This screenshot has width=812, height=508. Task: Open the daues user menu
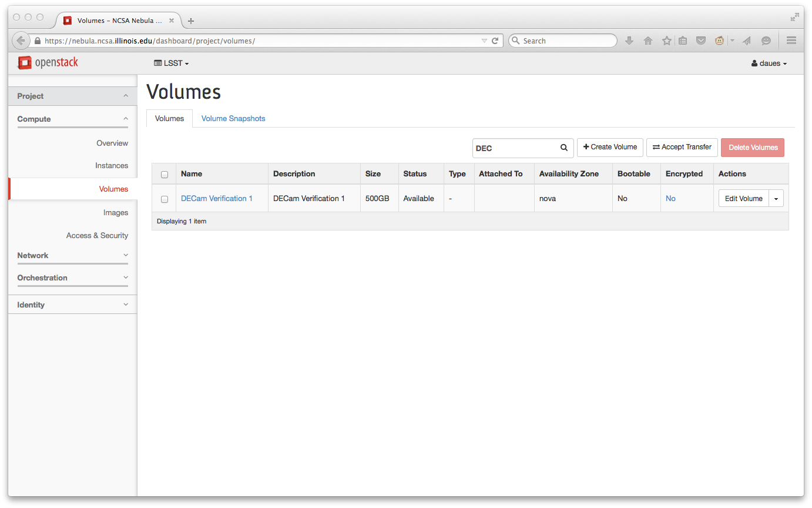point(769,63)
